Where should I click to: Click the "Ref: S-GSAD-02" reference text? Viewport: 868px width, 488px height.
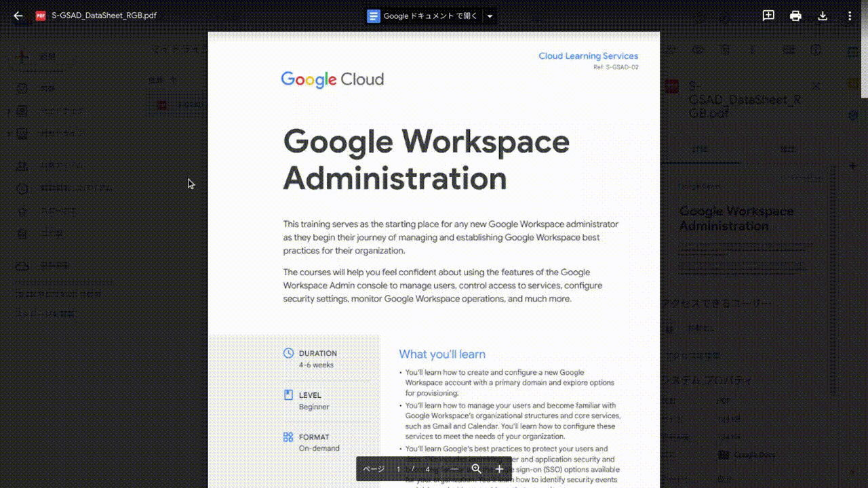pos(616,67)
